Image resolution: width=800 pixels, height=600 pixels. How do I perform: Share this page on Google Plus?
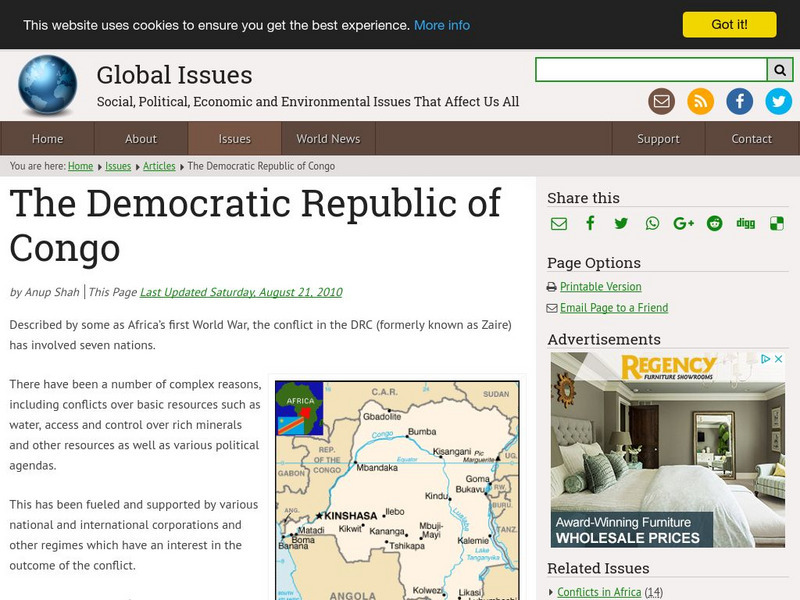[x=684, y=224]
